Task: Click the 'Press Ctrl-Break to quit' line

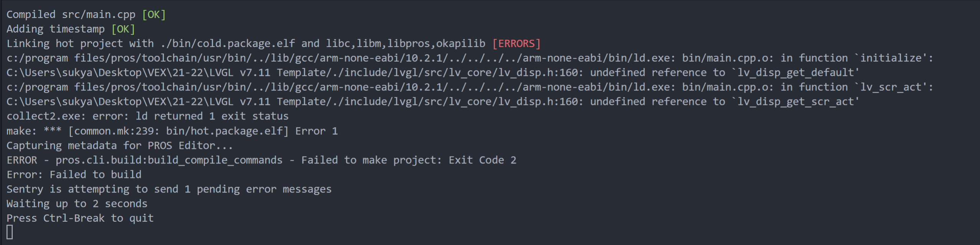Action: point(80,218)
